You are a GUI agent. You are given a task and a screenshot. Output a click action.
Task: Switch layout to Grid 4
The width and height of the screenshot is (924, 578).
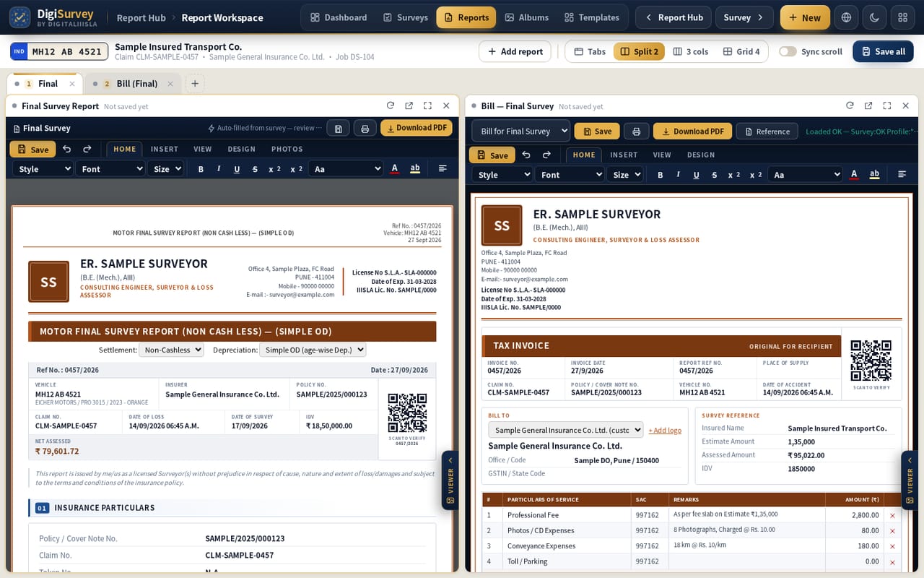(741, 51)
